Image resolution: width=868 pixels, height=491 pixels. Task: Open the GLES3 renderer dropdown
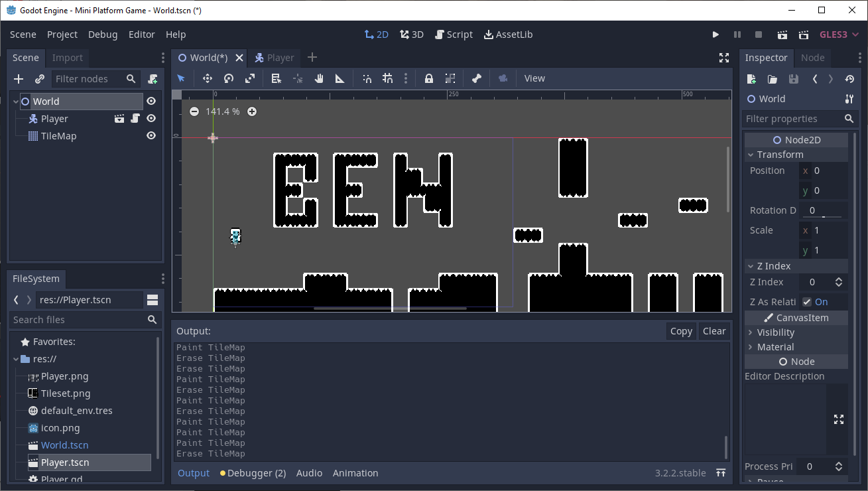[x=838, y=34]
